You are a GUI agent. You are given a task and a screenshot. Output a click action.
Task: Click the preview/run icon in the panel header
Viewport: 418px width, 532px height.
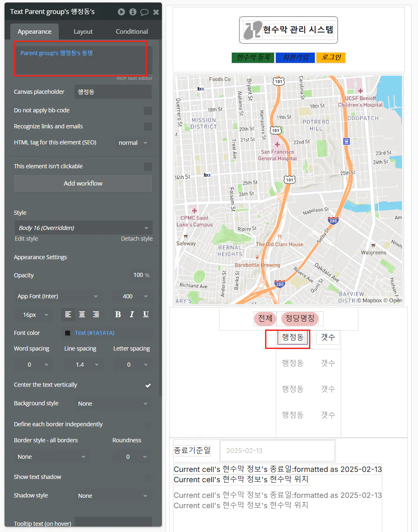pos(121,12)
